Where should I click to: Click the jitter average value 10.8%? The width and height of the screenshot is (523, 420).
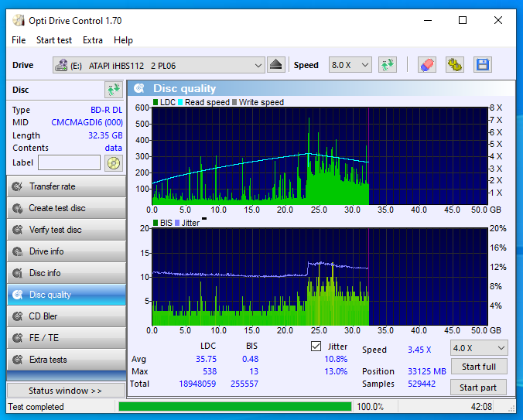click(336, 359)
